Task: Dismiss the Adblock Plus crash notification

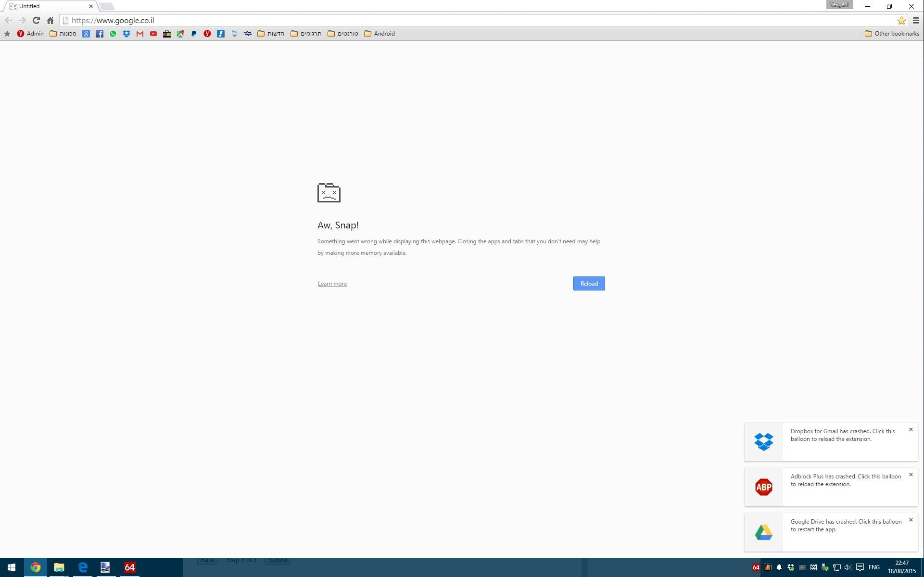Action: [911, 475]
